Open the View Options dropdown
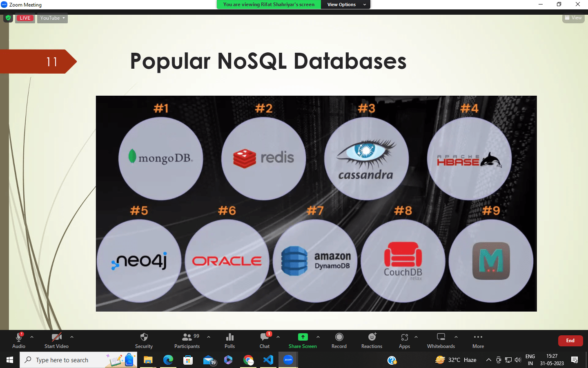 click(x=345, y=4)
